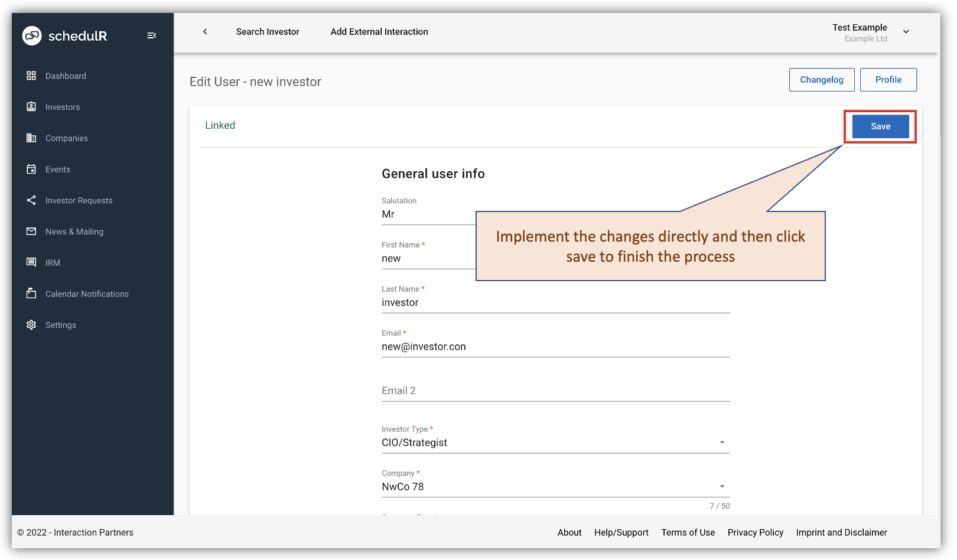This screenshot has width=957, height=560.
Task: Save the edited investor
Action: pos(880,126)
